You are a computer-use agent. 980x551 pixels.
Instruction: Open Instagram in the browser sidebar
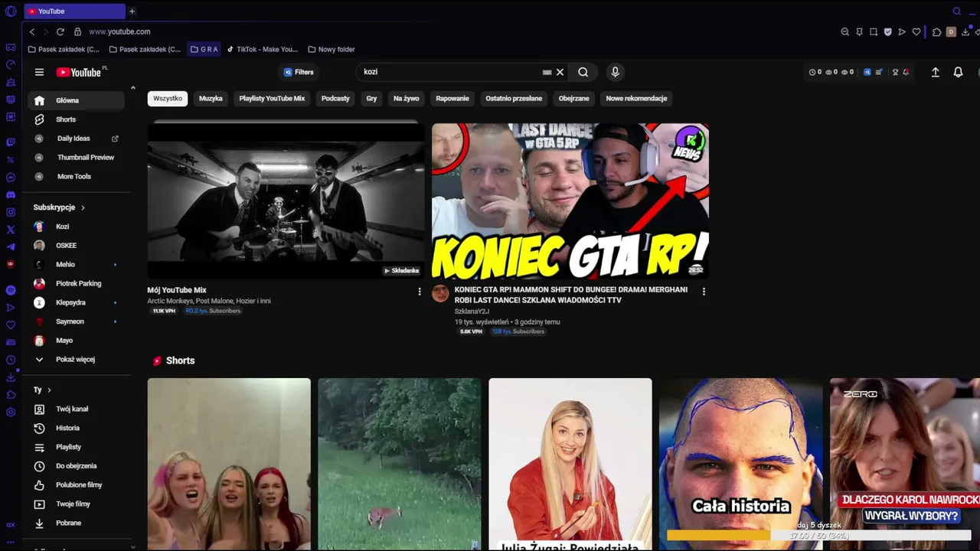(11, 212)
